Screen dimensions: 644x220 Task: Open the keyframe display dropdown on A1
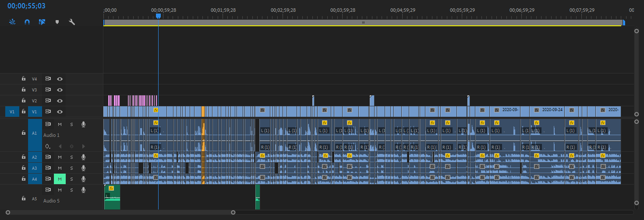48,146
